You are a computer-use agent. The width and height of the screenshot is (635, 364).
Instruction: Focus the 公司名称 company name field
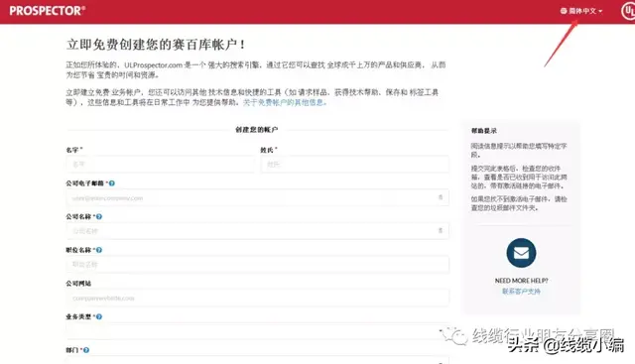point(258,231)
